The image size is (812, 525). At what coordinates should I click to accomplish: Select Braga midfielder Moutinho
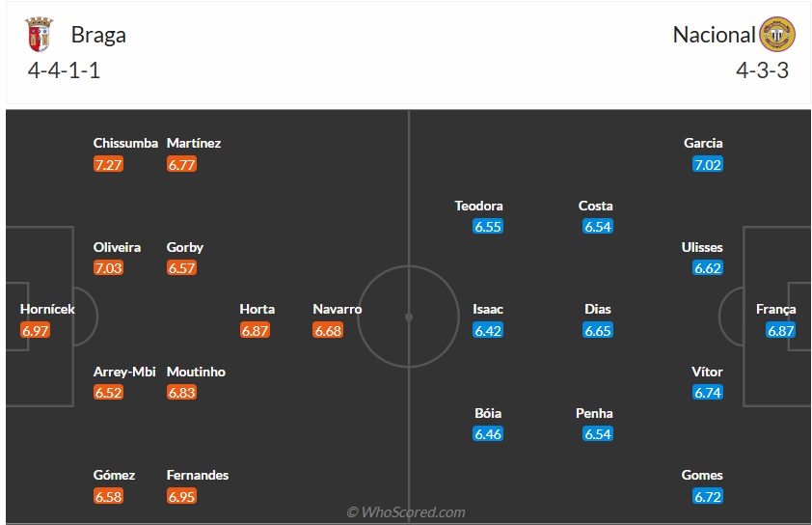pyautogui.click(x=196, y=372)
